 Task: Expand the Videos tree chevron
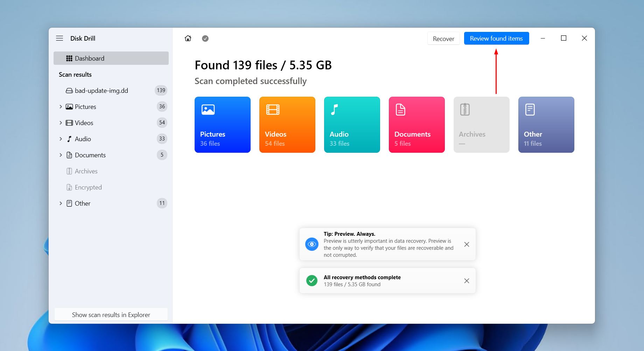(x=61, y=123)
